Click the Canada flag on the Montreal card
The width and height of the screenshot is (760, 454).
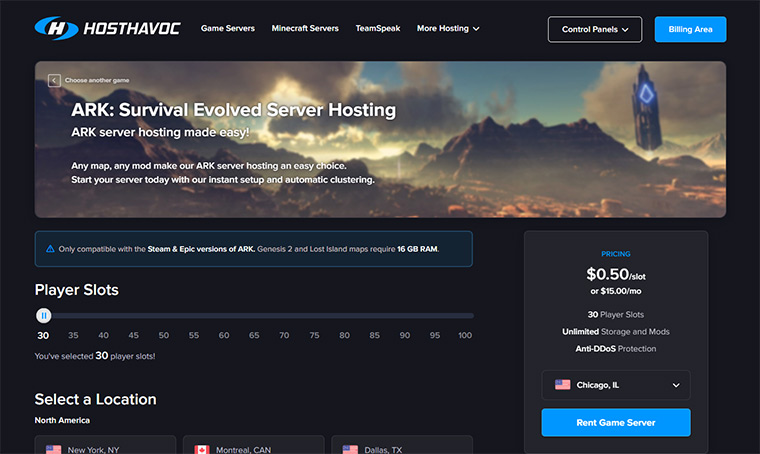202,450
